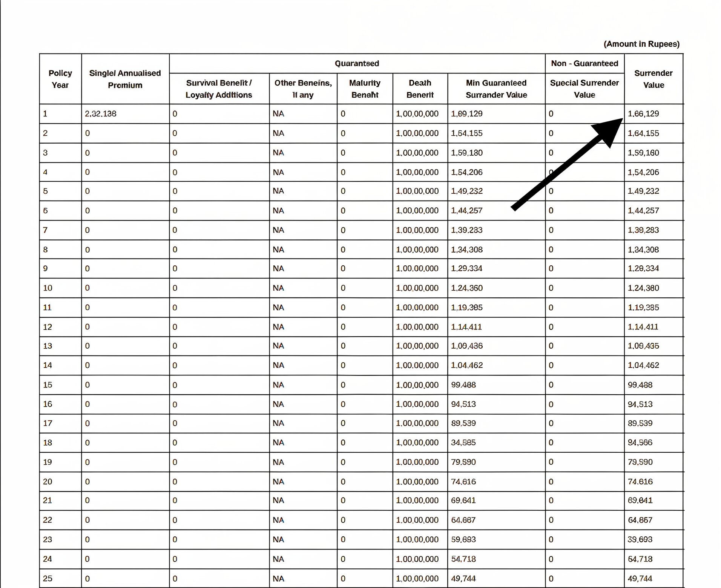This screenshot has width=721, height=588.
Task: Select the 99,488 Min Guaranteed Surrender cell
Action: (x=463, y=385)
